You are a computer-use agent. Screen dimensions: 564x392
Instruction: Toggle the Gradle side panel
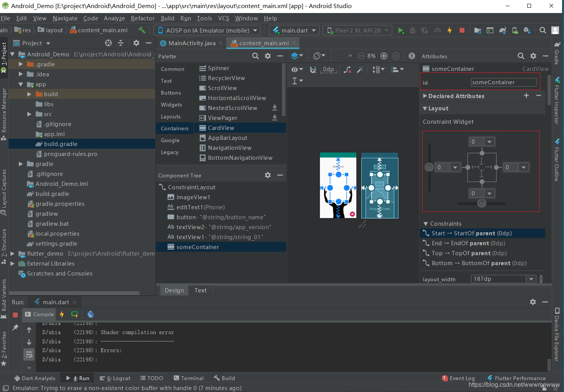click(x=557, y=52)
